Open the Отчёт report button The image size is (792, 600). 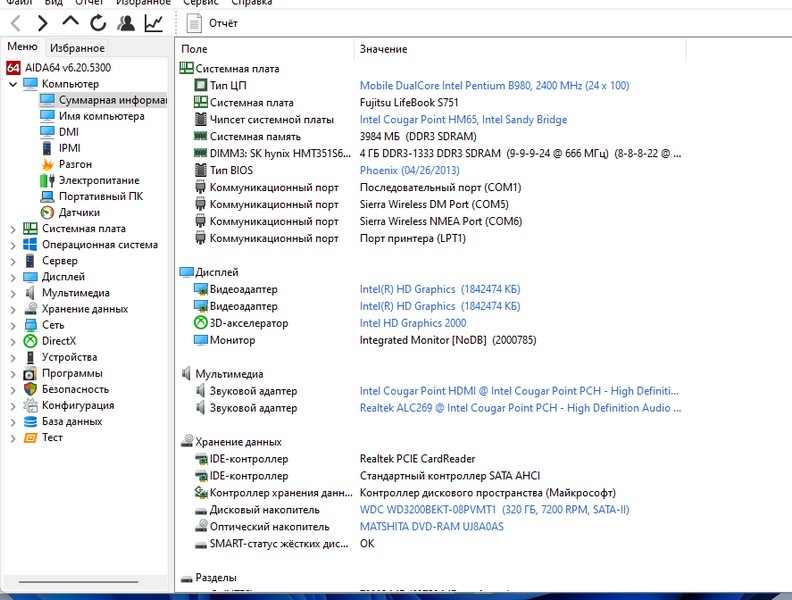point(213,22)
